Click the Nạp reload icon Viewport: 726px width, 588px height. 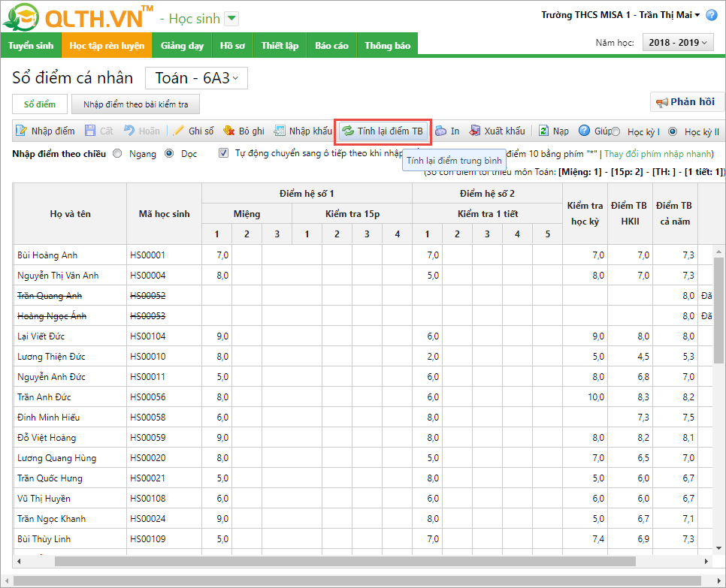click(x=543, y=131)
